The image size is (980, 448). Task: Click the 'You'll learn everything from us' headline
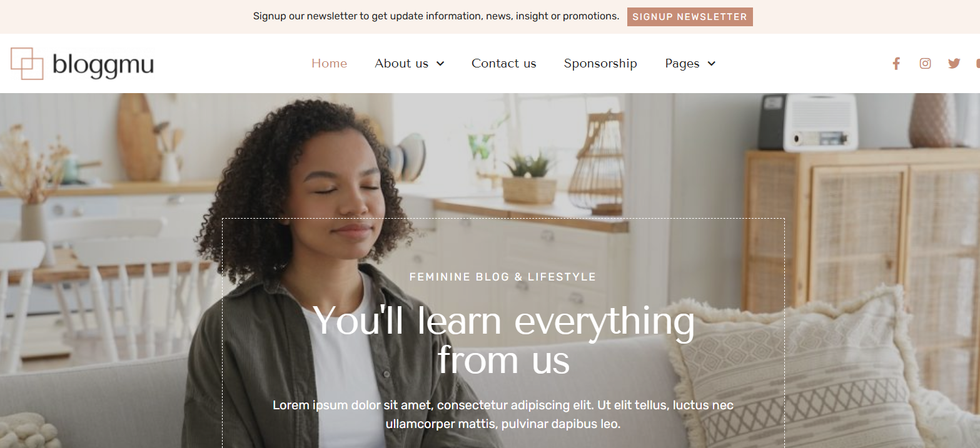[503, 341]
